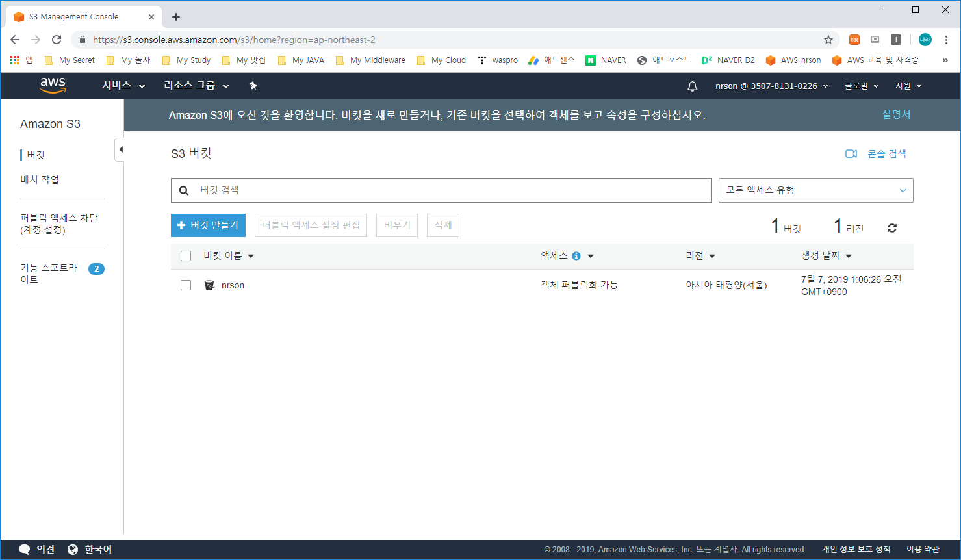This screenshot has width=961, height=560.
Task: Open the 지원 support dropdown
Action: tap(908, 86)
